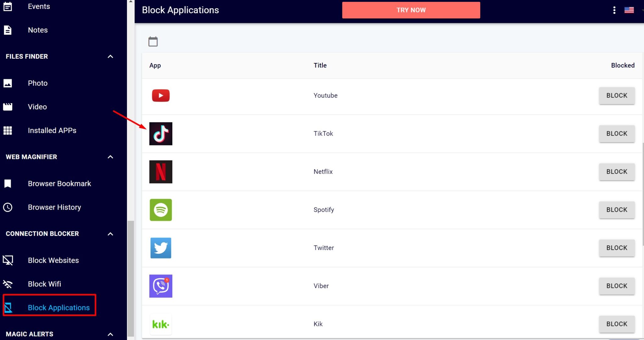Open the three-dot overflow menu

(x=614, y=10)
